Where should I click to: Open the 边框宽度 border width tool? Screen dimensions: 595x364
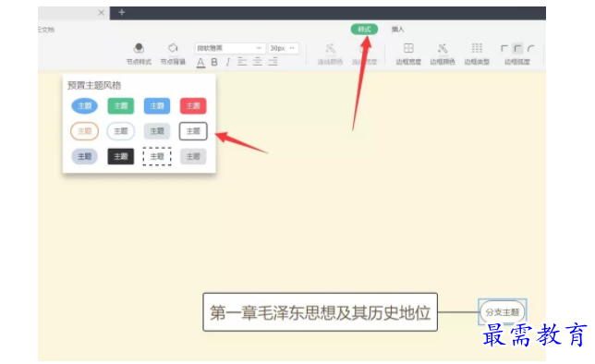[x=408, y=54]
